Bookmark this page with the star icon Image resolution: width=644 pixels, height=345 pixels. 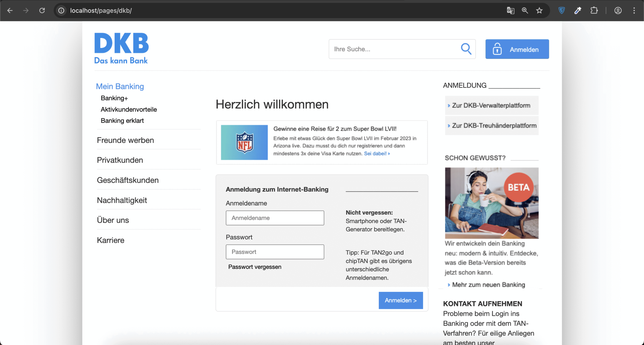pyautogui.click(x=539, y=11)
